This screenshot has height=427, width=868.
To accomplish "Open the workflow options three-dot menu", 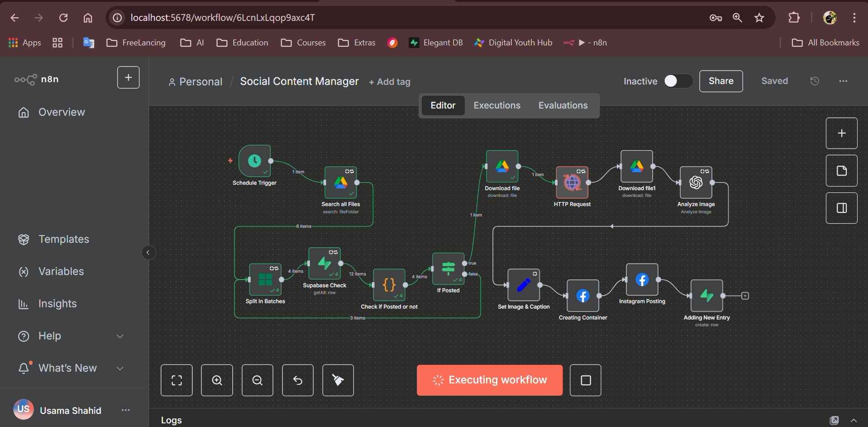I will [x=843, y=81].
